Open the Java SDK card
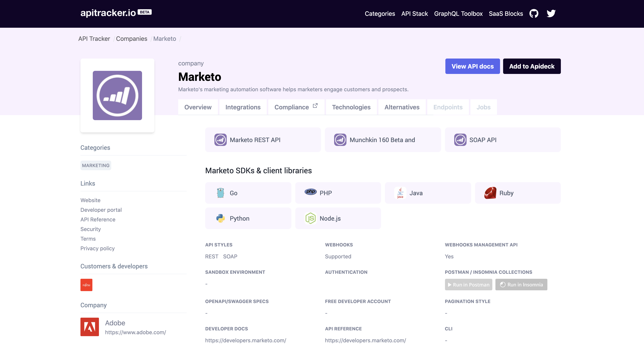This screenshot has width=644, height=345. click(x=428, y=193)
